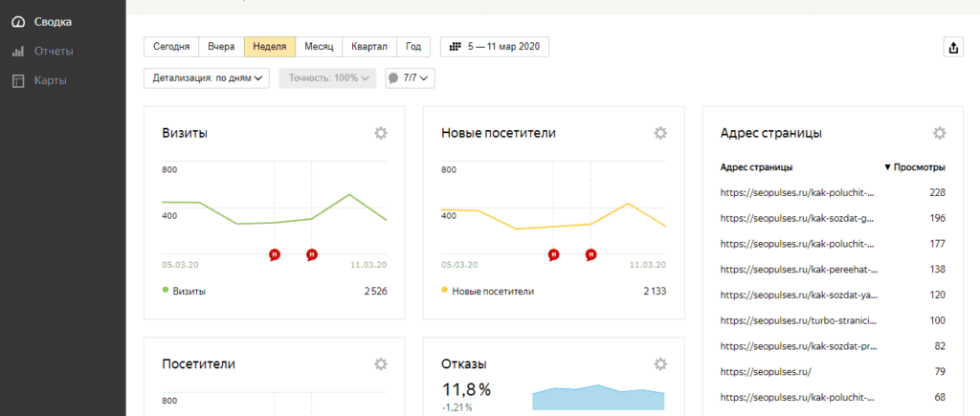Open the Адрес страницы widget title
The width and height of the screenshot is (980, 416).
770,133
